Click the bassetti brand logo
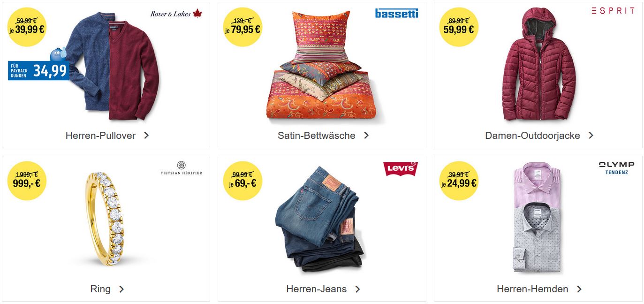The width and height of the screenshot is (644, 304). point(397,14)
